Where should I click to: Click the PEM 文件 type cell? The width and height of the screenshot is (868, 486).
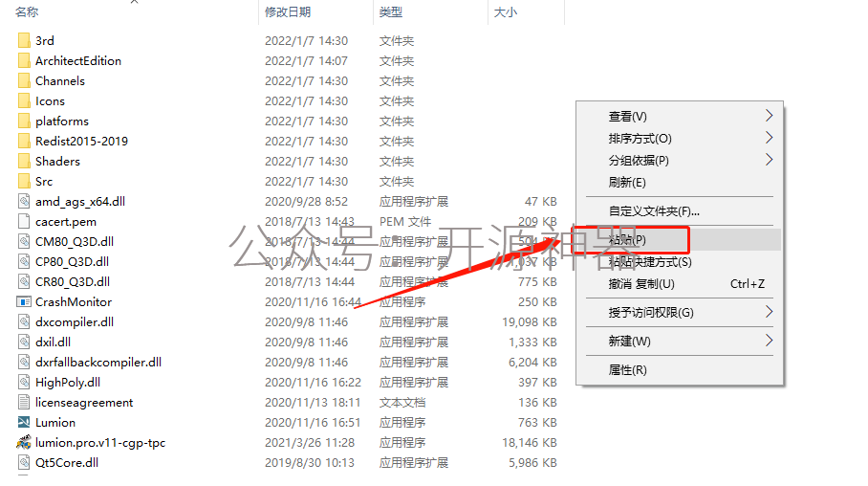click(x=405, y=222)
